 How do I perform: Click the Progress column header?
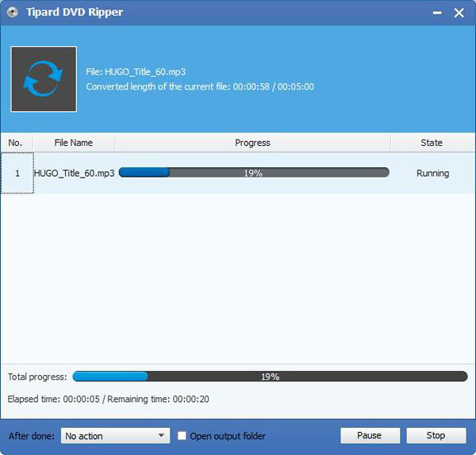pos(252,143)
